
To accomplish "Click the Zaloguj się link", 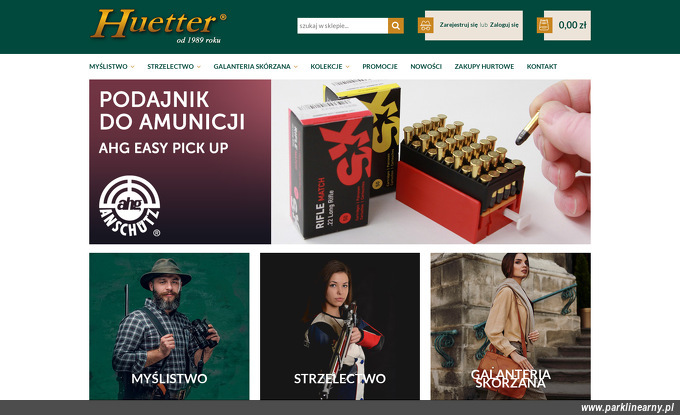I will 504,25.
